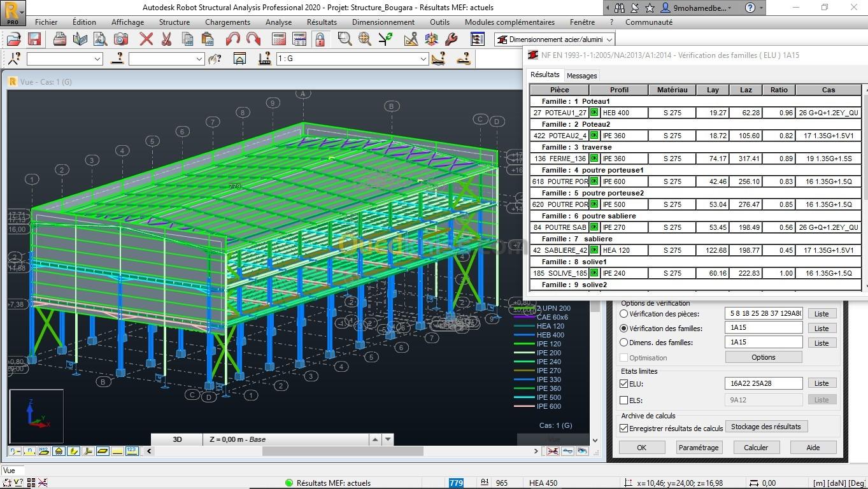Open the Dimensionnement acier/alumini layout dropdown
The image size is (868, 489).
tap(609, 39)
